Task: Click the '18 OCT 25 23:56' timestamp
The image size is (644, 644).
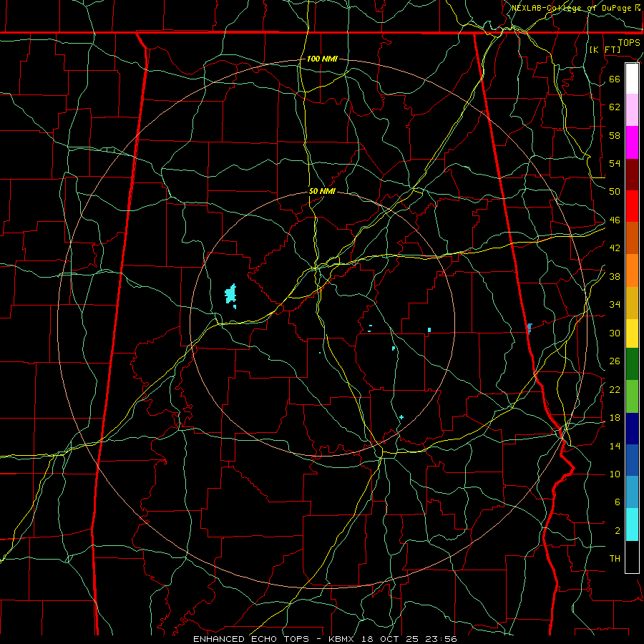Action: (x=409, y=639)
